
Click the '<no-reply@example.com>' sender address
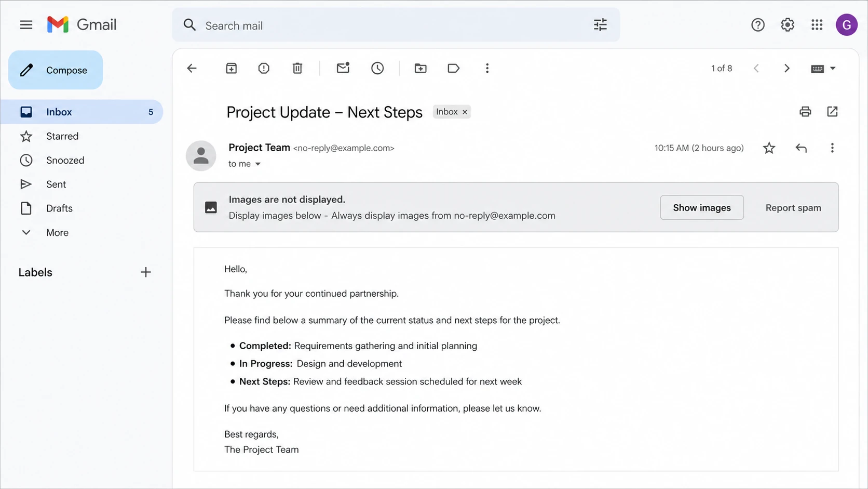pyautogui.click(x=344, y=148)
